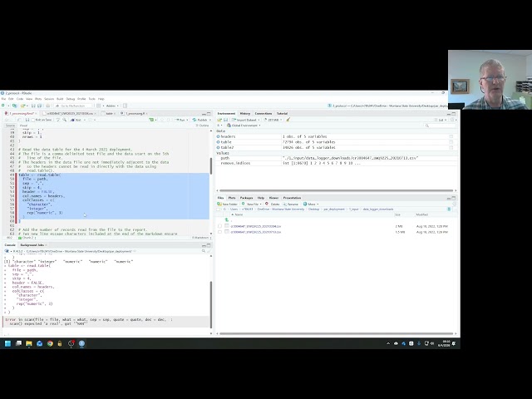Click the spell check icon in editor

pos(58,120)
